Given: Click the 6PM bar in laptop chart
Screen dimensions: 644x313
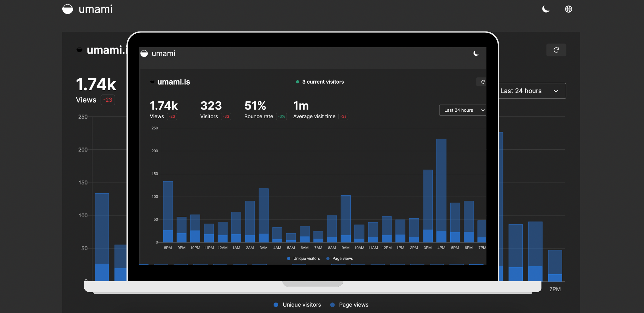Looking at the screenshot, I should (x=469, y=221).
